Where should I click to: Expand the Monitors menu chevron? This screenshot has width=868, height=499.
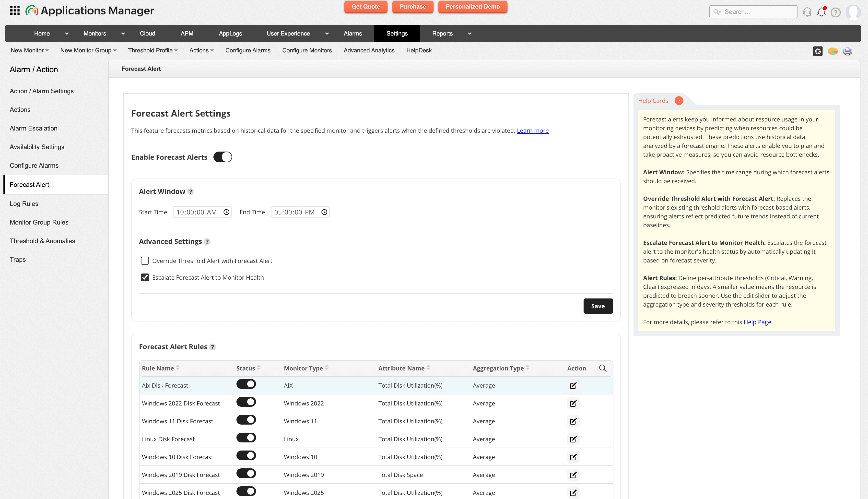point(123,34)
